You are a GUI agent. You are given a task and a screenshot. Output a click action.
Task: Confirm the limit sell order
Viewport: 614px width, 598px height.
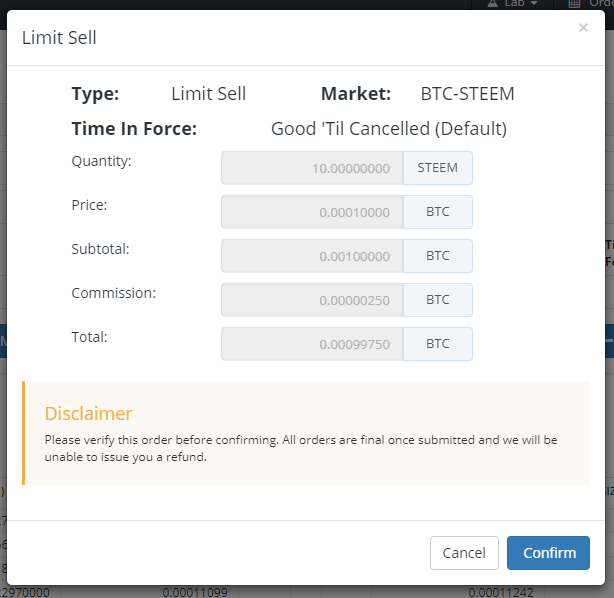(x=548, y=553)
